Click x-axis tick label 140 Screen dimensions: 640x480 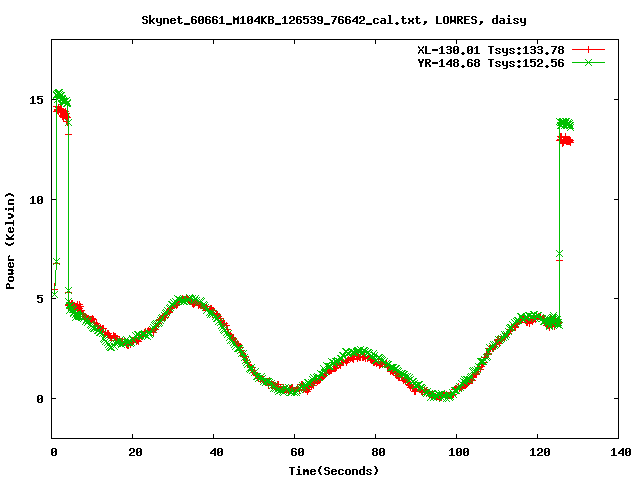tap(621, 452)
